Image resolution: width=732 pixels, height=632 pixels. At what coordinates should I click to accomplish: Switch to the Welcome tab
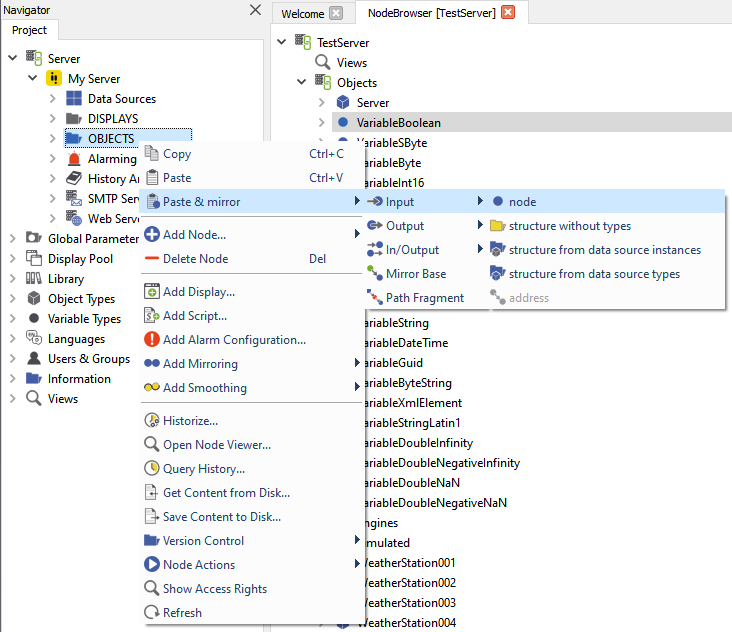pyautogui.click(x=303, y=14)
